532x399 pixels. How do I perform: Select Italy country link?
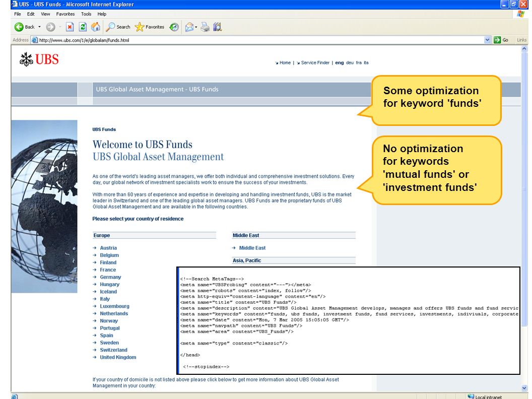pyautogui.click(x=105, y=299)
